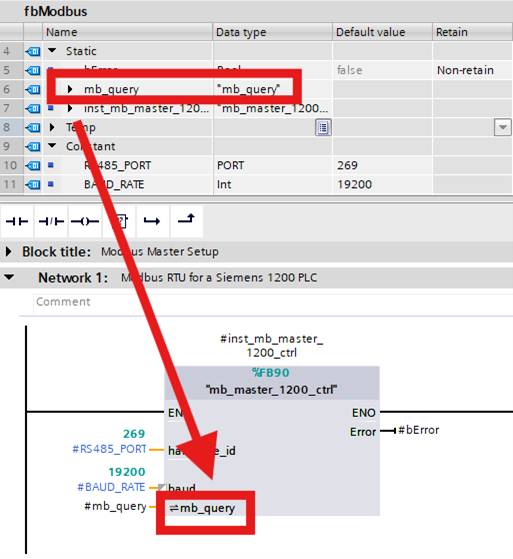
Task: Expand the Temp section
Action: pos(52,127)
